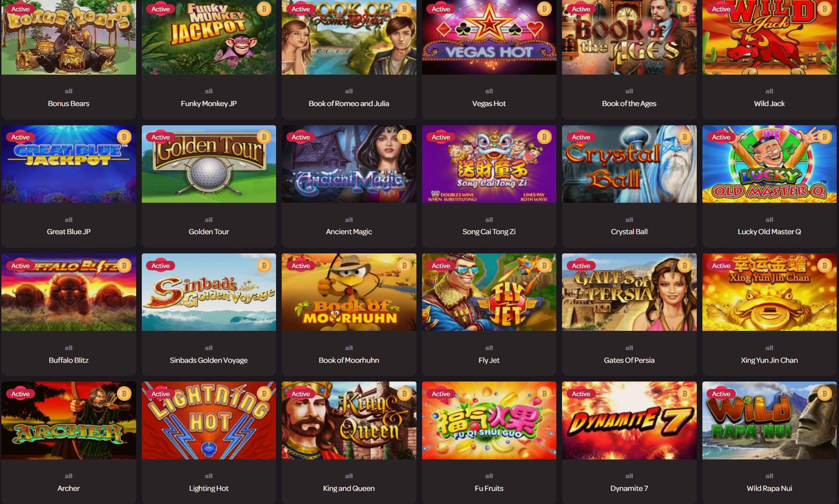Click Active badge on Dynamite 7
Image resolution: width=839 pixels, height=504 pixels.
coord(581,394)
